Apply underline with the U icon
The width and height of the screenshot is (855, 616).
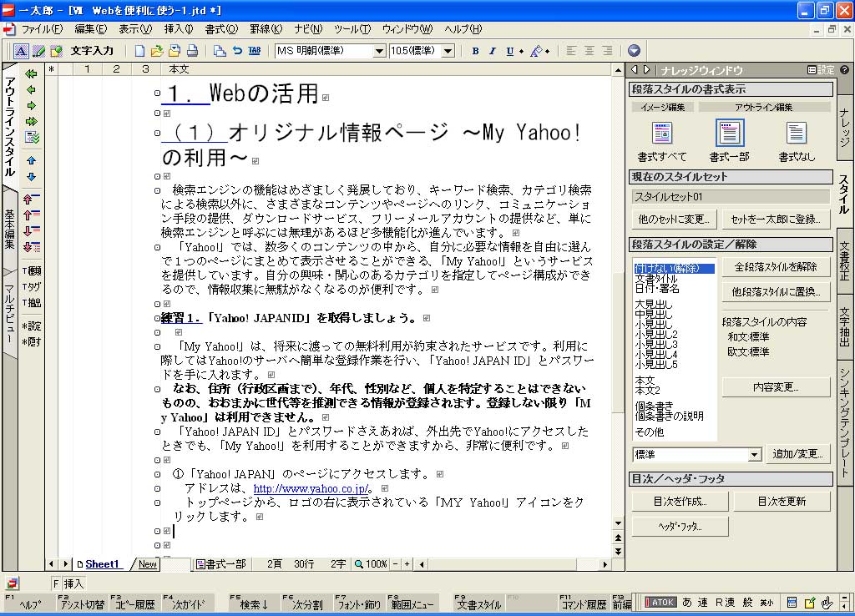click(x=510, y=51)
